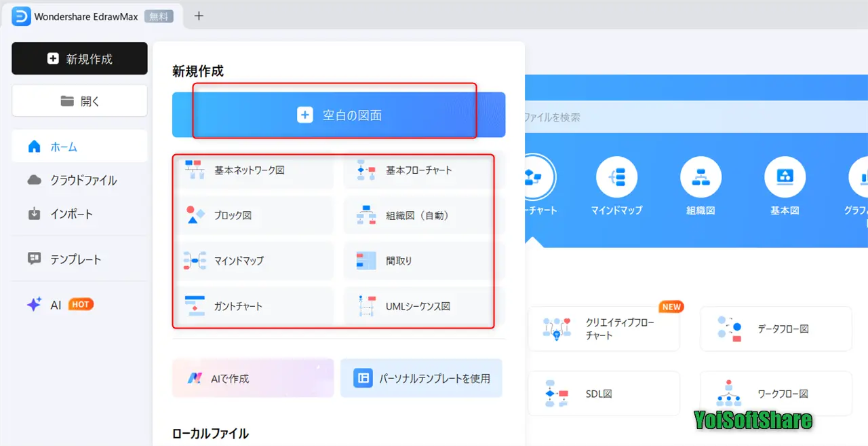868x446 pixels.
Task: Select the ワークフロー図 text label
Action: pyautogui.click(x=783, y=394)
